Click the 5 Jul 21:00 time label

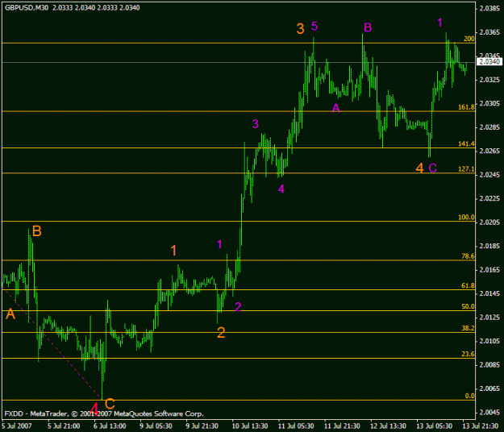[64, 426]
